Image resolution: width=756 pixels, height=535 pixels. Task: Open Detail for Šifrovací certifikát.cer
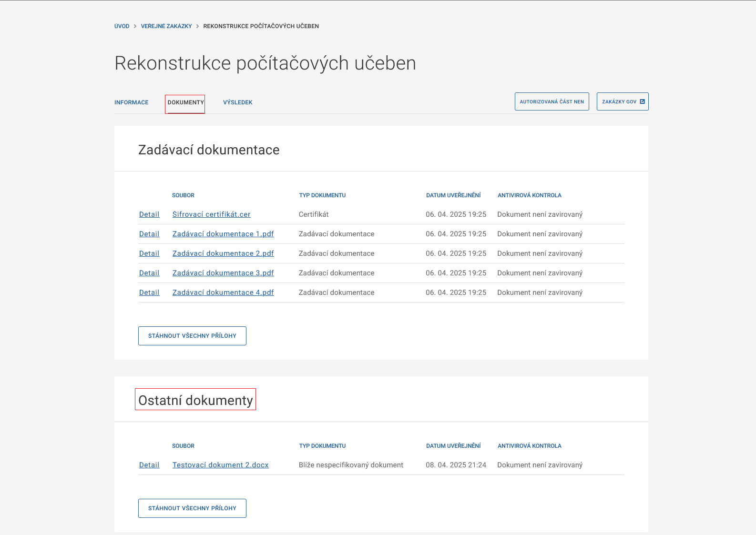click(149, 214)
